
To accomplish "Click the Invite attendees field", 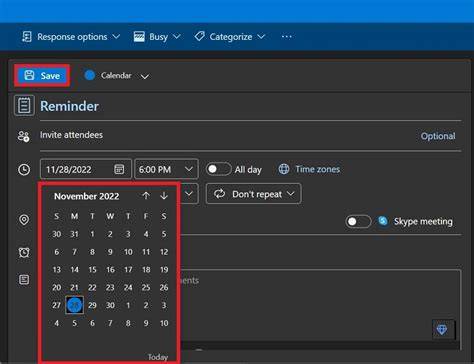I will coord(227,135).
